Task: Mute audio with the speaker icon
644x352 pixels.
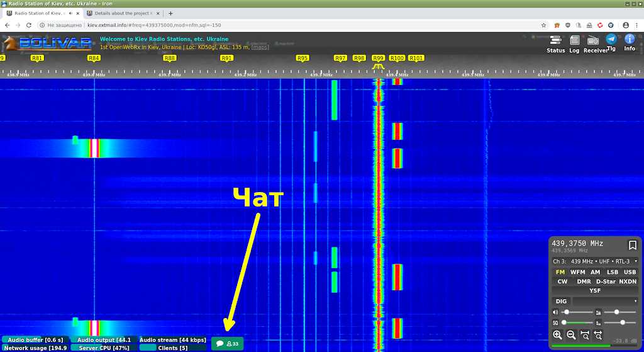Action: click(x=555, y=312)
